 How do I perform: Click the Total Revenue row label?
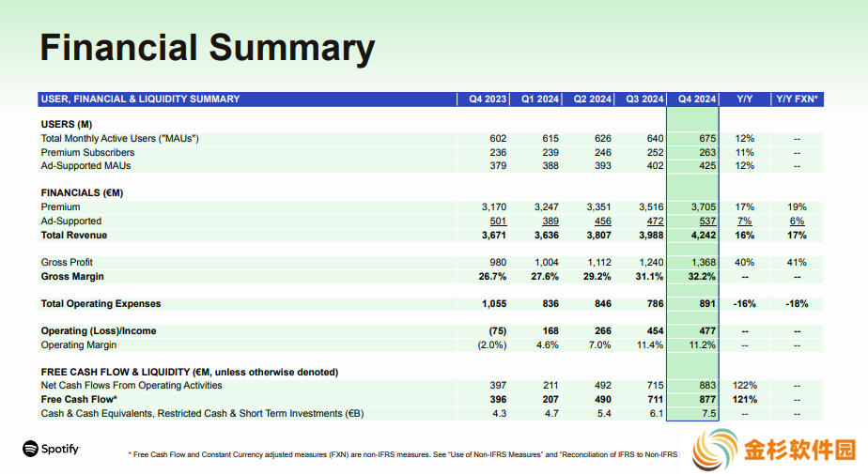pos(74,235)
